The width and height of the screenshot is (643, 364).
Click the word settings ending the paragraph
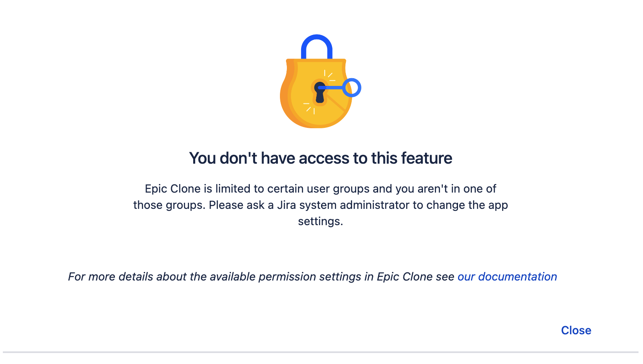320,221
